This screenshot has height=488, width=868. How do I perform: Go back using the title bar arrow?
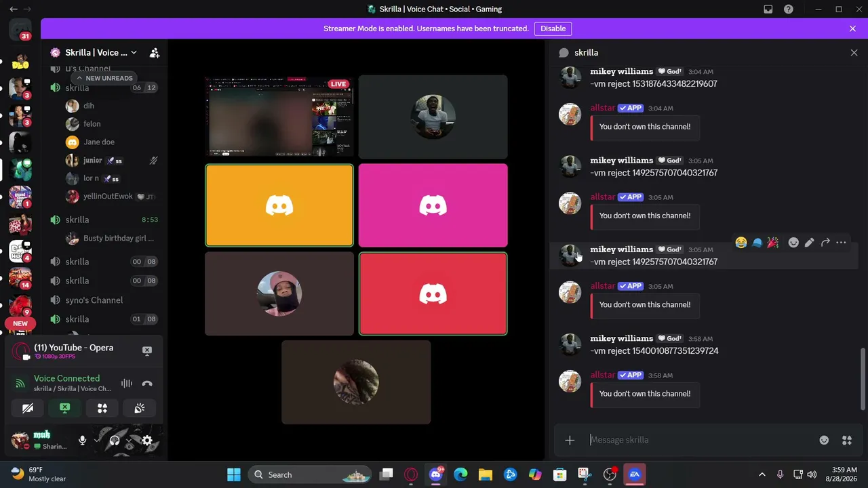(14, 9)
